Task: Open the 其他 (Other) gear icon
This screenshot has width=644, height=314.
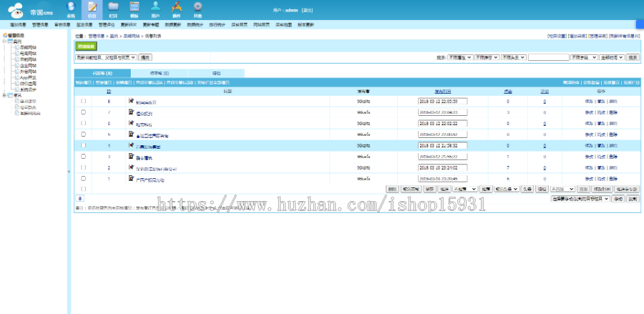Action: (x=198, y=8)
